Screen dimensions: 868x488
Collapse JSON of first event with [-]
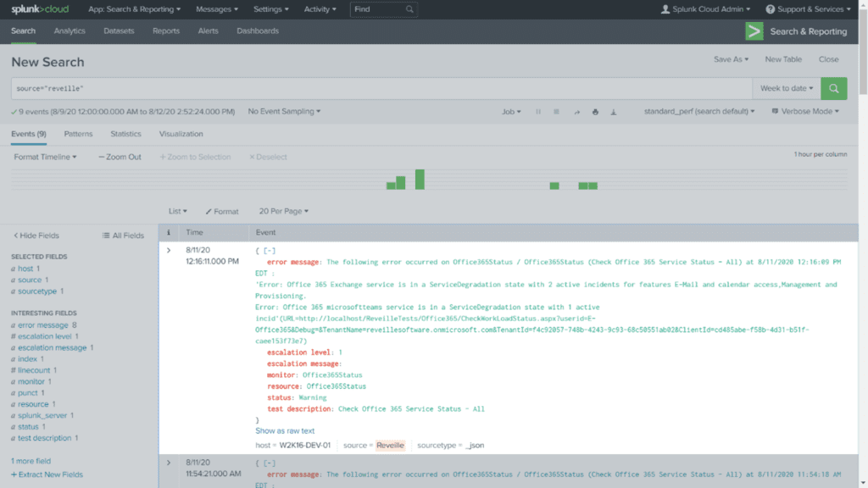point(269,251)
